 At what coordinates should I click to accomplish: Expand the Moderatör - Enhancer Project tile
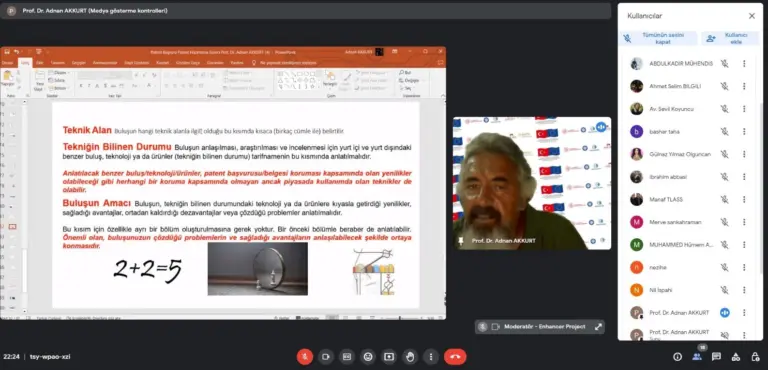point(598,327)
